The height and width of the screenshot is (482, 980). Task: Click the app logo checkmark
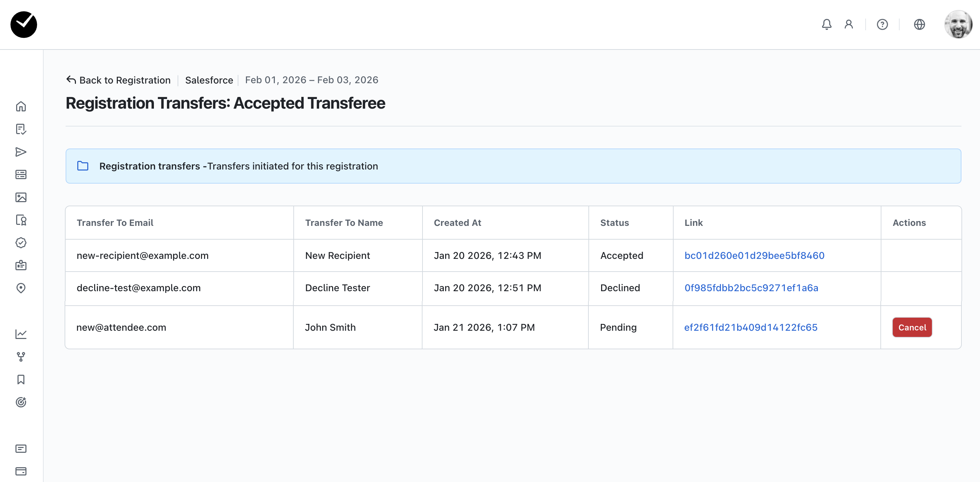coord(24,24)
